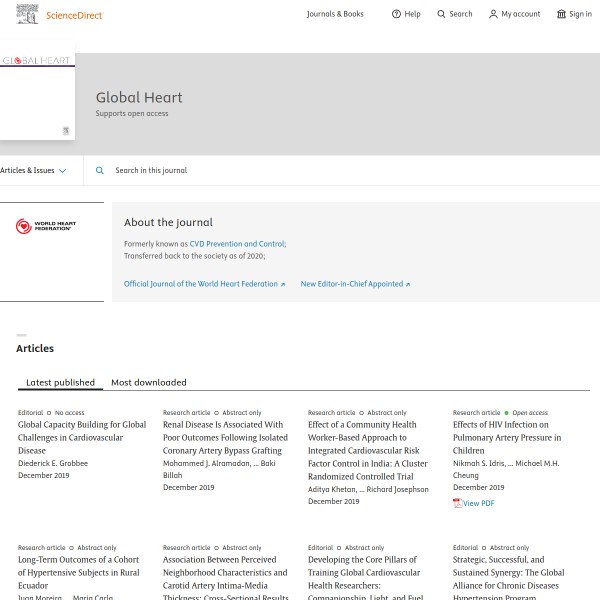Viewport: 600px width, 600px height.
Task: Click the PDF icon beside View PDF
Action: point(457,503)
